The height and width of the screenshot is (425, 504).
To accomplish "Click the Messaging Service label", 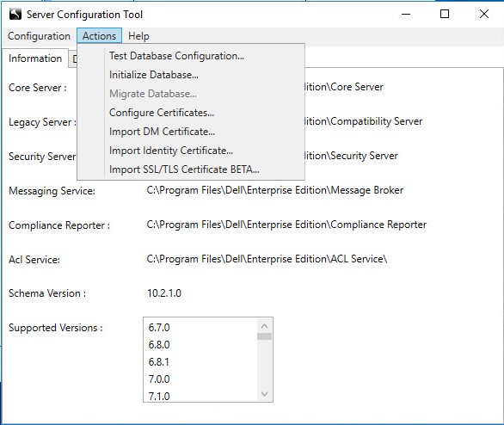I will [52, 191].
